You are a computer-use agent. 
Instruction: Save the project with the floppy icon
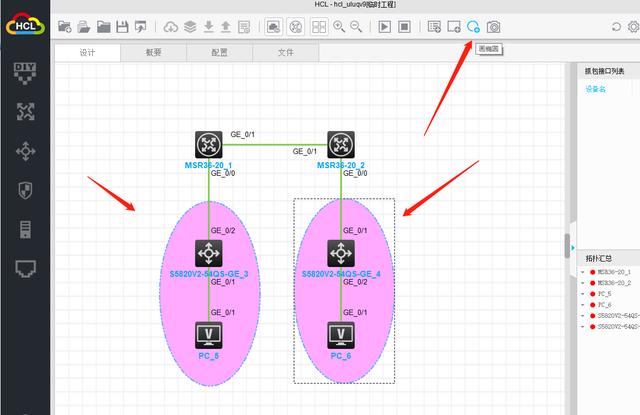tap(122, 27)
